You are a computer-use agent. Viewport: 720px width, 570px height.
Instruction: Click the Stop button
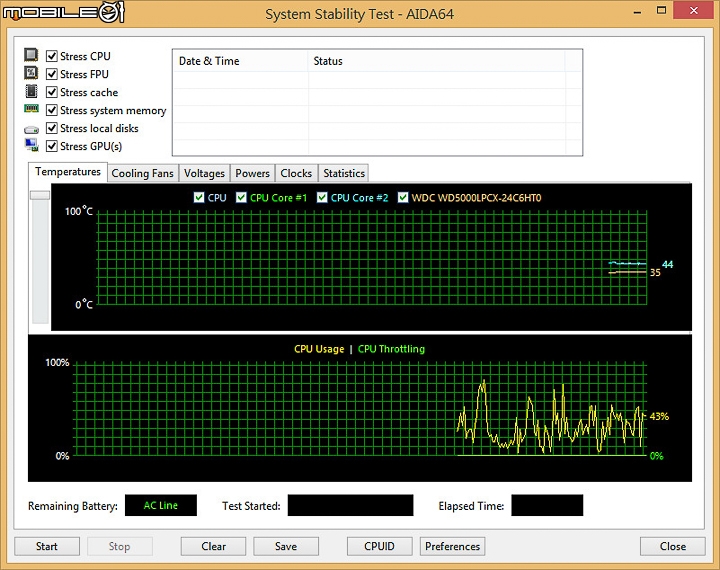(119, 546)
